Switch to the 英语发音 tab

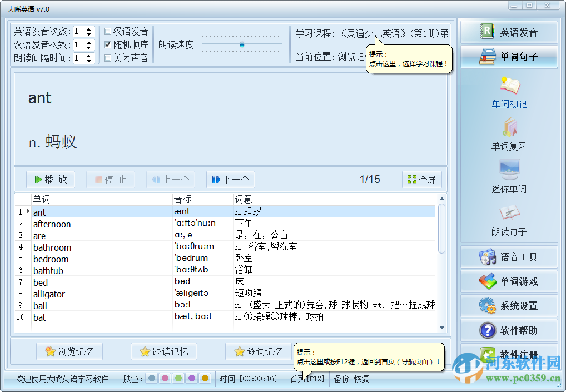509,32
